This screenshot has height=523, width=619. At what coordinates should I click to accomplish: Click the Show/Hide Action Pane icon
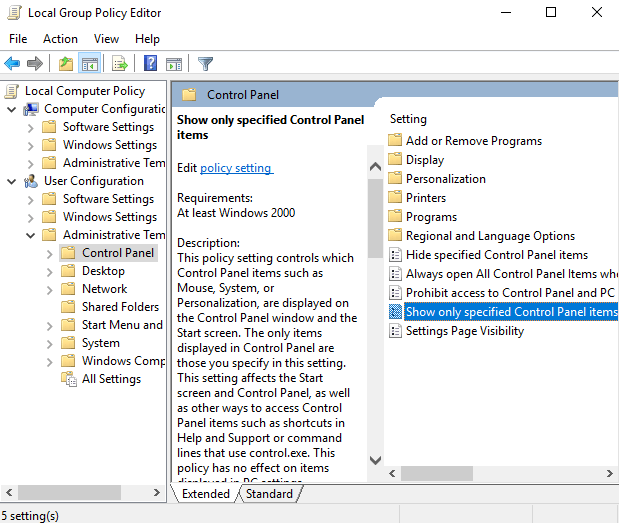point(174,63)
